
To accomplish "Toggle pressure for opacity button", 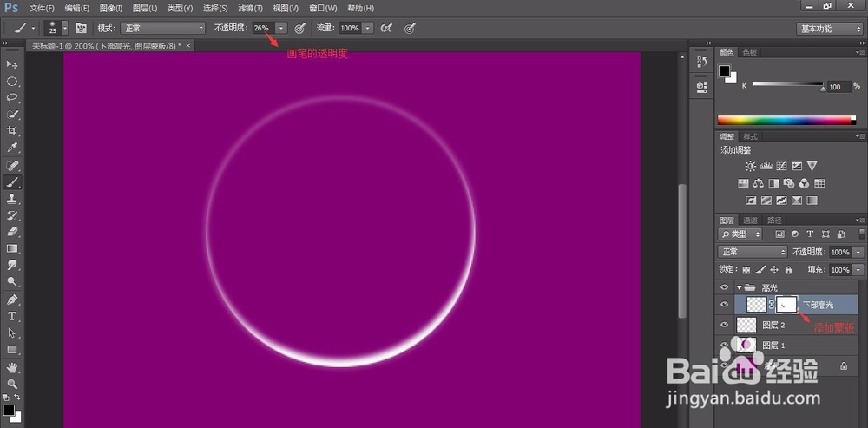I will (x=300, y=28).
